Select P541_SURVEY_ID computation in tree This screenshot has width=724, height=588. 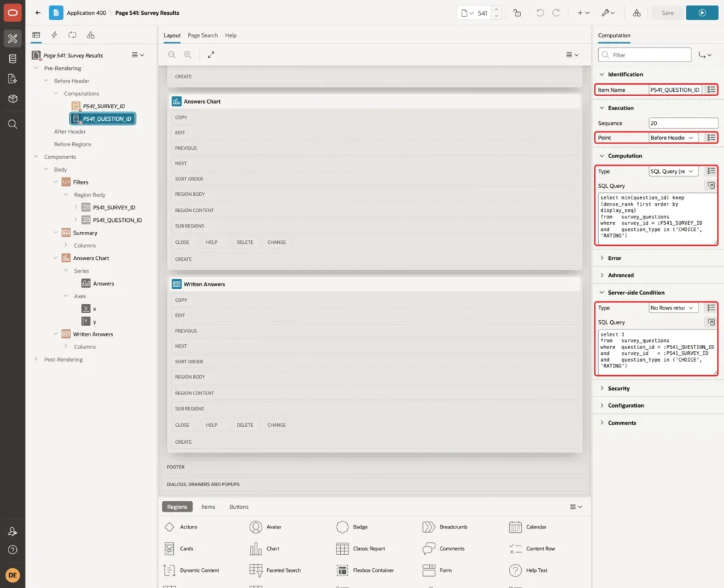point(103,106)
